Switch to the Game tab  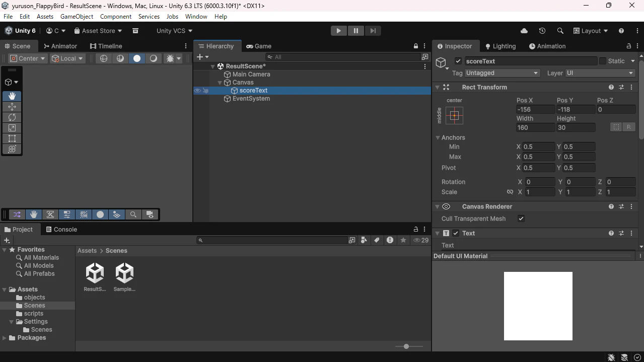click(x=259, y=46)
